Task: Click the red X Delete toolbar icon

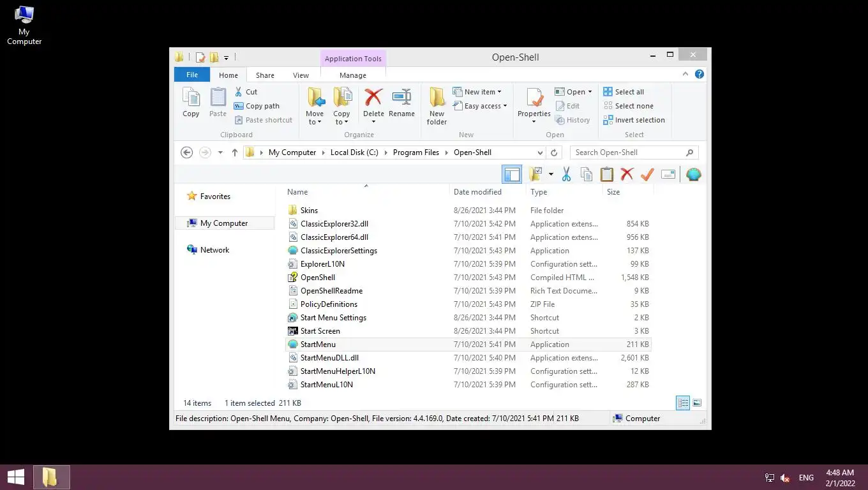Action: click(x=627, y=174)
